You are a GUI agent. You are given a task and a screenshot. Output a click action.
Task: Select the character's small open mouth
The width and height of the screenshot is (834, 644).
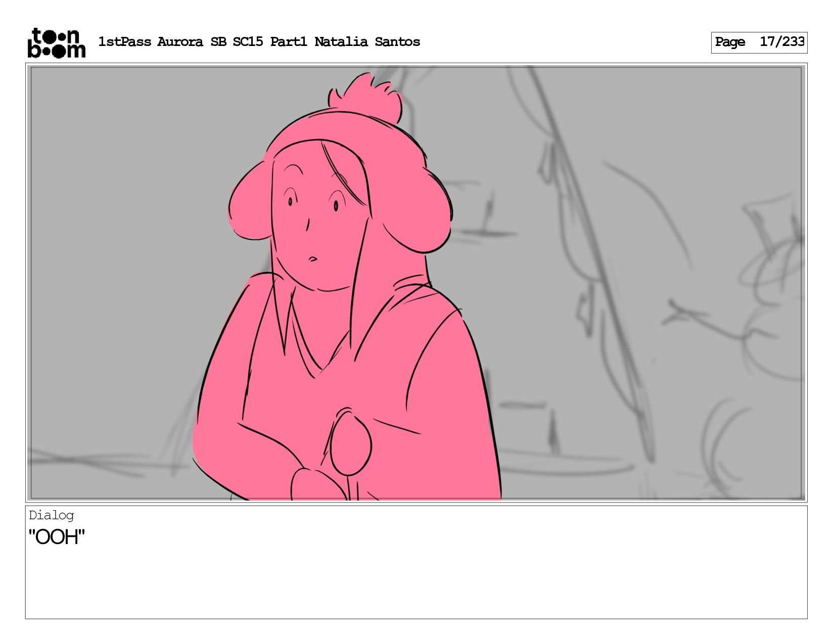(312, 259)
